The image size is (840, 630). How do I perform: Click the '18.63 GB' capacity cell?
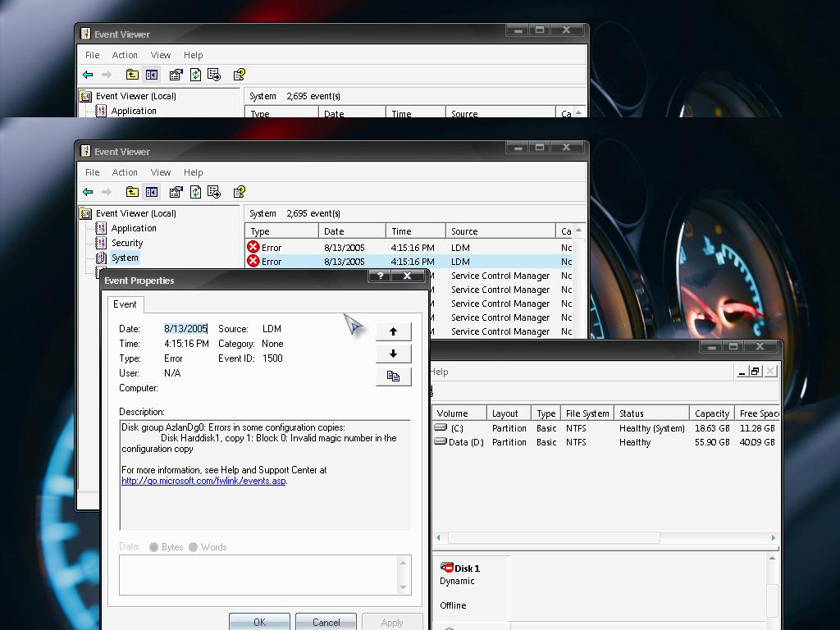712,428
